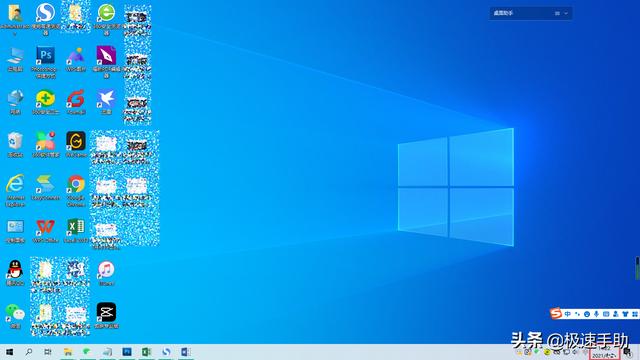This screenshot has height=360, width=640.
Task: Select the iTunes desktop shortcut
Action: pos(106,272)
